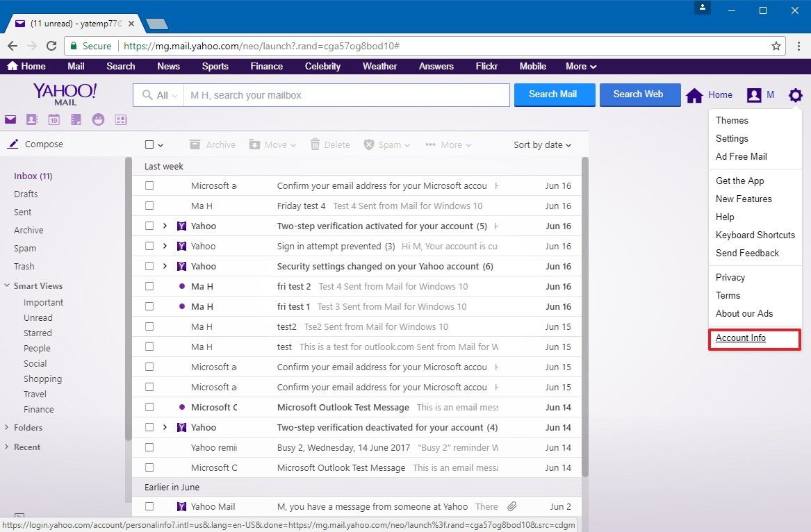The height and width of the screenshot is (532, 811).
Task: Open the Move dropdown
Action: (272, 144)
